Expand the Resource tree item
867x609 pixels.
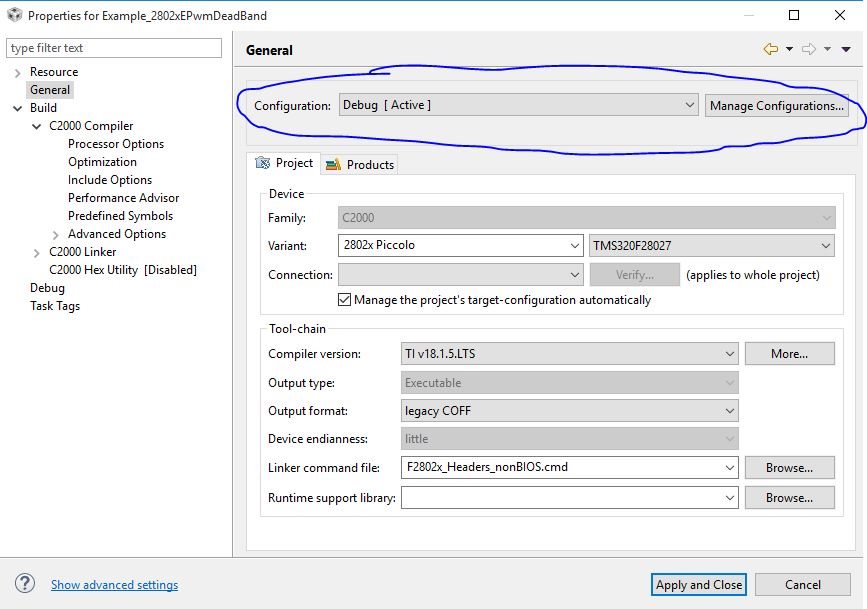17,71
